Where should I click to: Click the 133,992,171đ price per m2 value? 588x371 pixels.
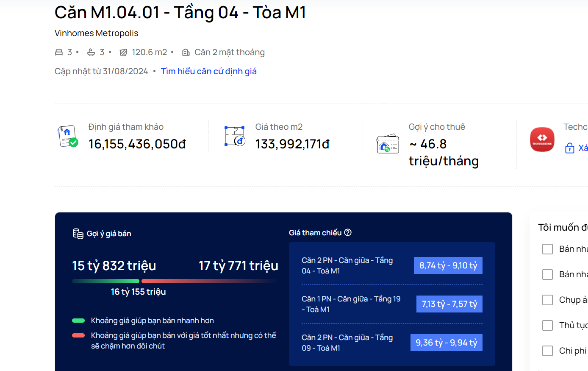click(292, 144)
